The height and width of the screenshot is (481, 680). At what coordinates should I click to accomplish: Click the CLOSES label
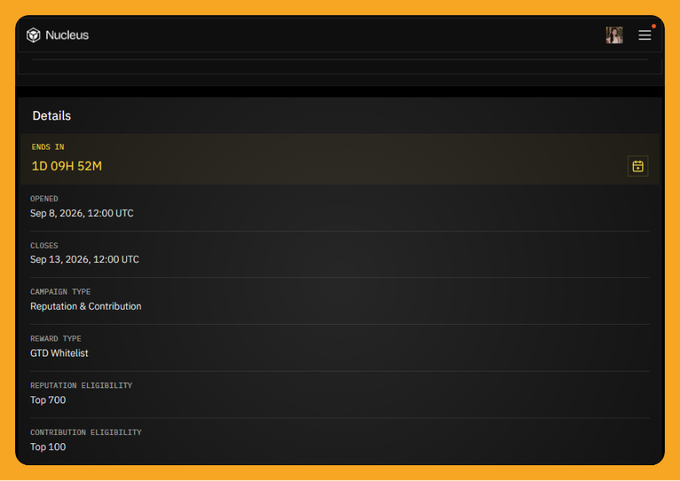[x=44, y=245]
